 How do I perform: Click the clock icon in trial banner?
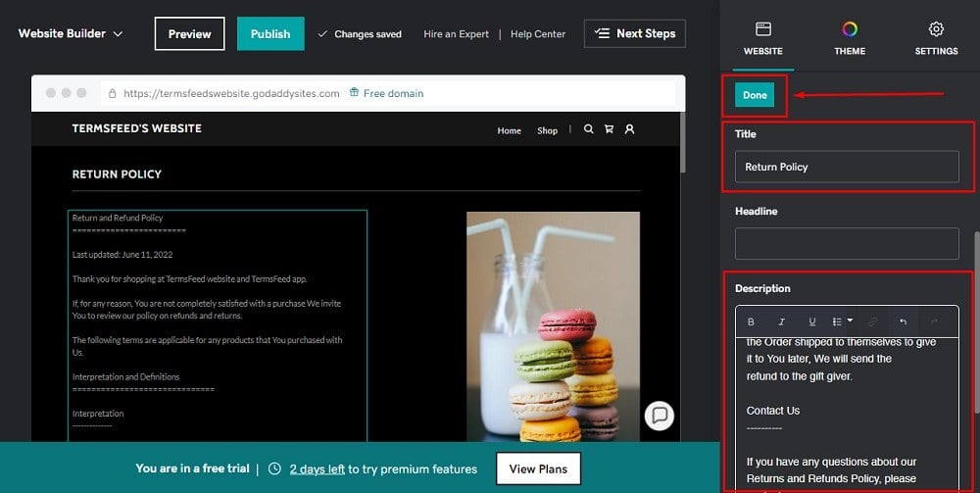pyautogui.click(x=274, y=468)
